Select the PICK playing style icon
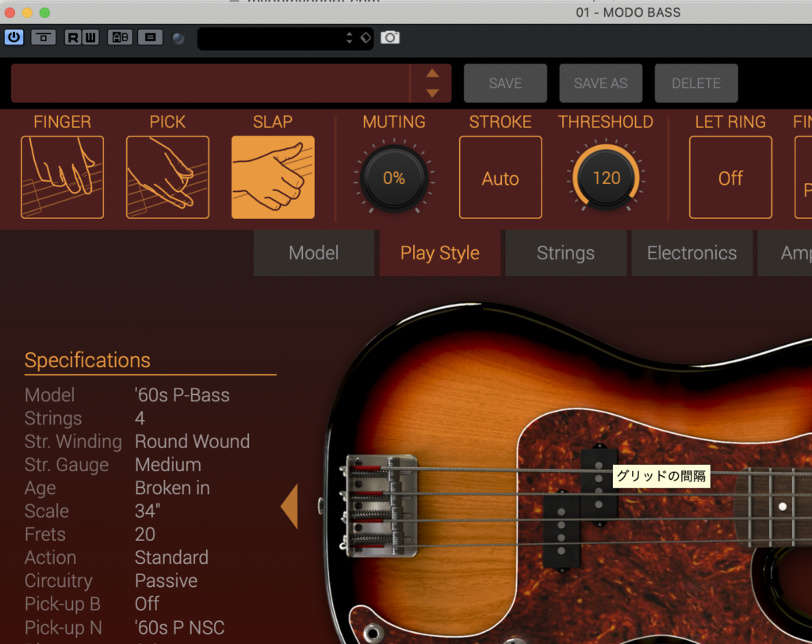 pos(167,177)
